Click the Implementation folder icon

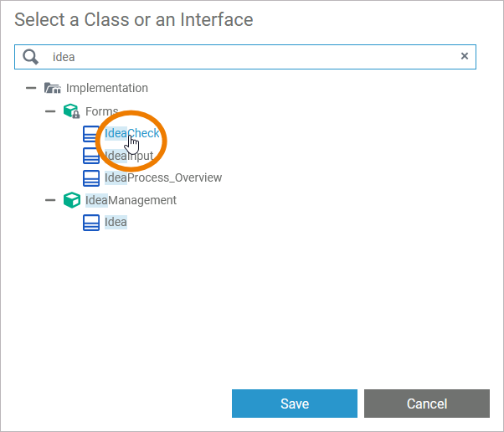(53, 88)
